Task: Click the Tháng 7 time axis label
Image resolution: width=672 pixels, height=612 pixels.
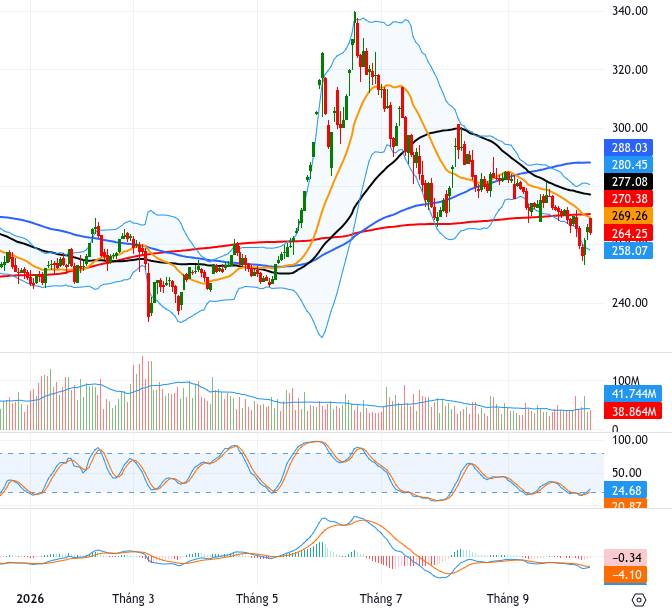Action: [x=381, y=598]
